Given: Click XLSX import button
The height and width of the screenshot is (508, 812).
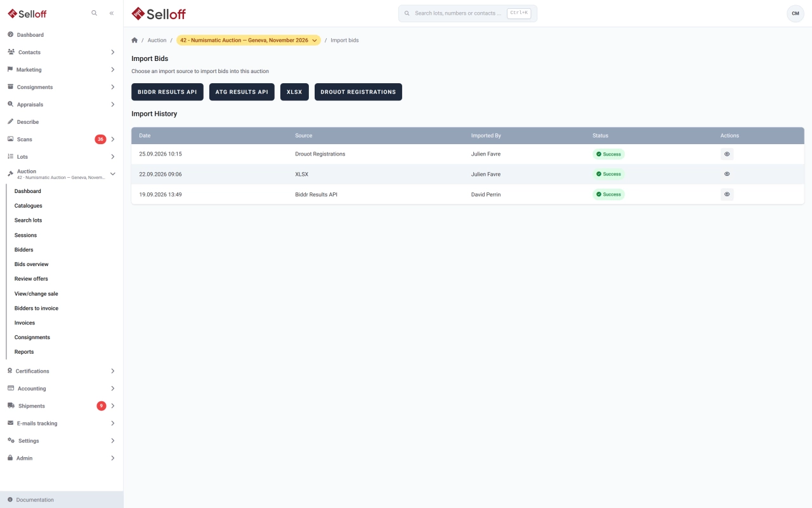Looking at the screenshot, I should click(x=294, y=92).
